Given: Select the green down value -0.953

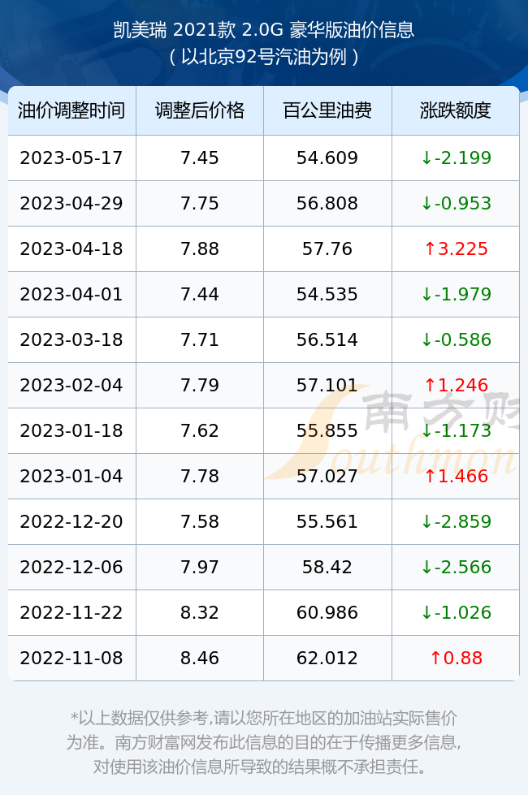Looking at the screenshot, I should point(456,204).
